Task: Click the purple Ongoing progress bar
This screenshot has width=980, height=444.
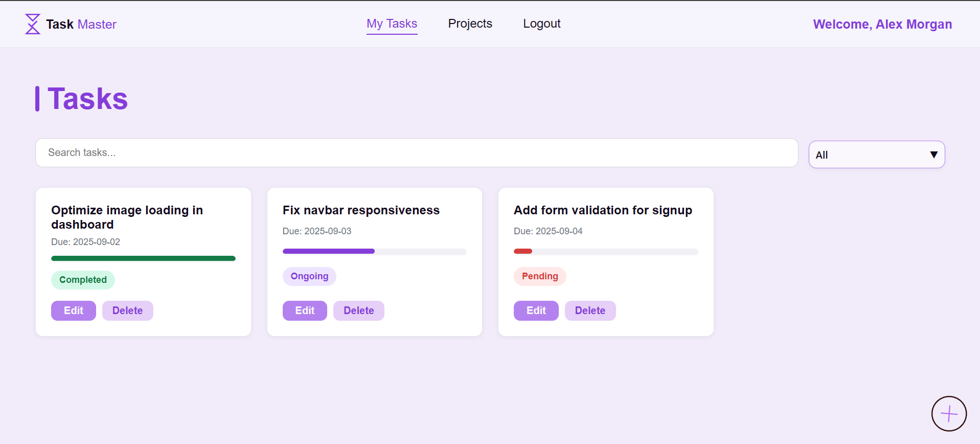Action: [328, 251]
